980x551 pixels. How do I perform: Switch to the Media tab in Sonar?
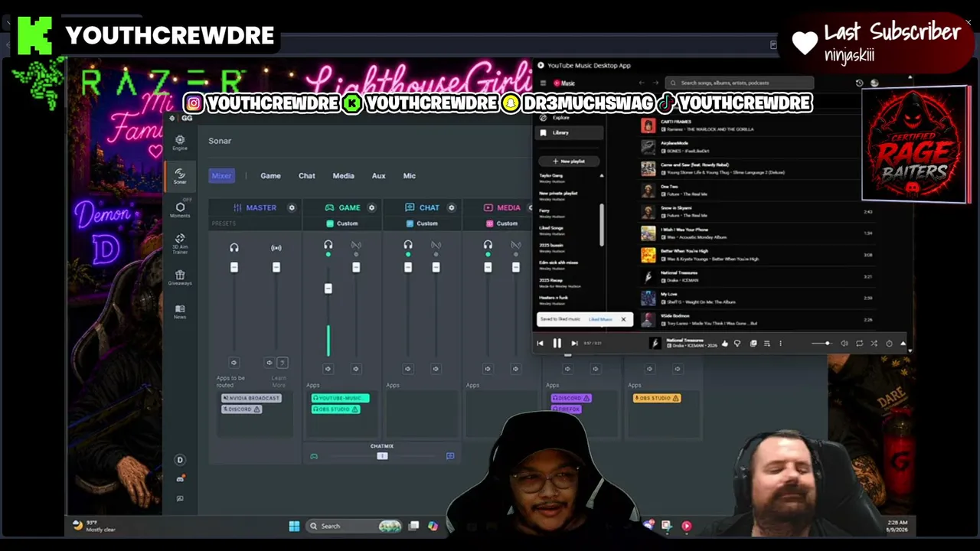click(343, 176)
